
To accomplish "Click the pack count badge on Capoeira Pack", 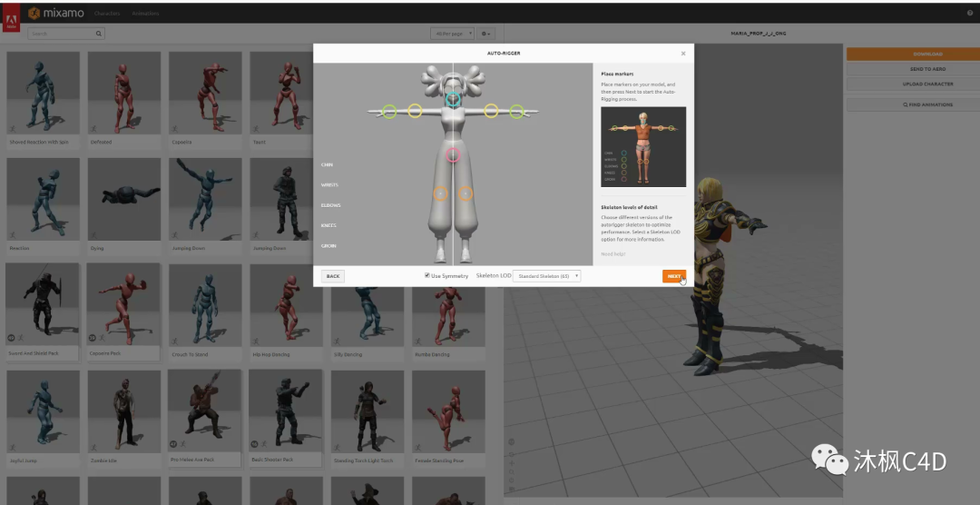I will pos(93,338).
